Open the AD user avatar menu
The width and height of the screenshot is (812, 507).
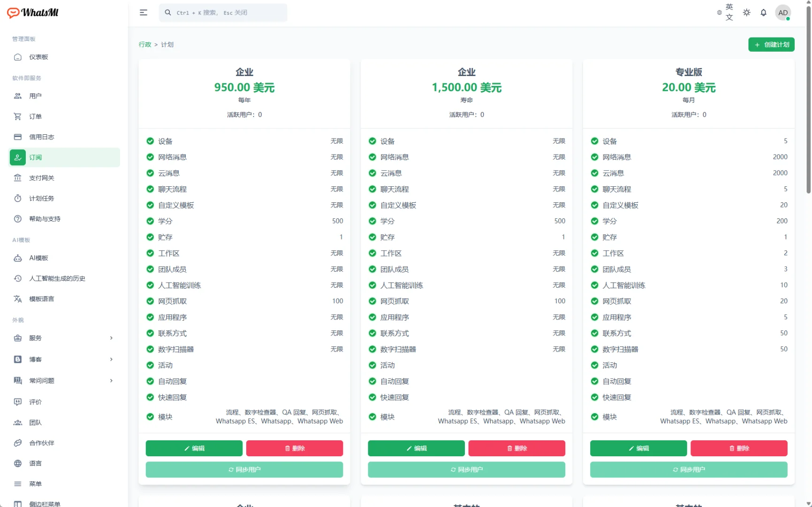[x=783, y=13]
